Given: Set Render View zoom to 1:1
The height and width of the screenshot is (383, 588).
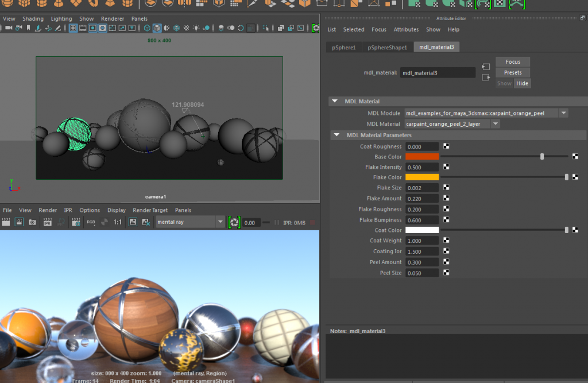Looking at the screenshot, I should click(117, 221).
